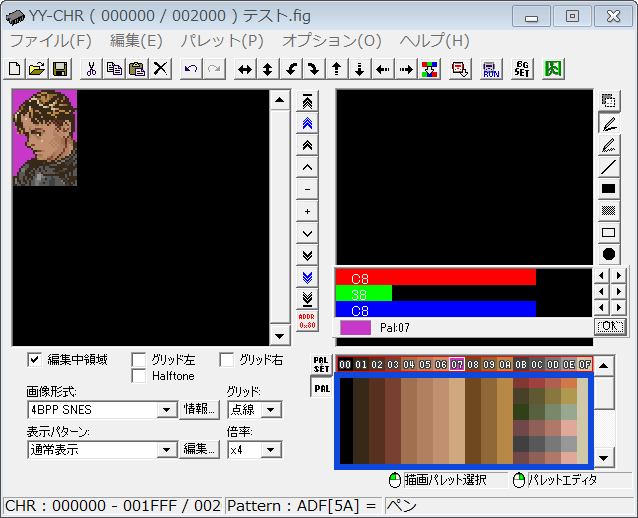The width and height of the screenshot is (638, 518).
Task: Save file with the floppy disk icon
Action: click(60, 69)
